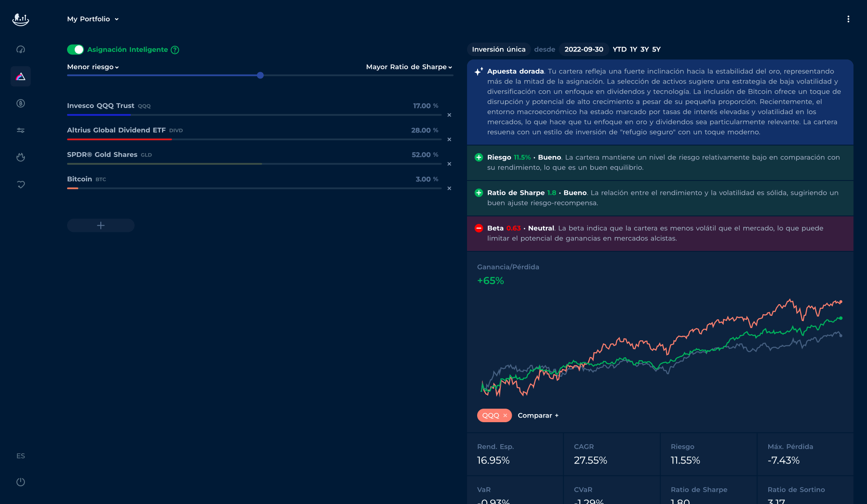Screen dimensions: 867x504
Task: Click the 28.00 % value for DIVD
Action: [424, 130]
